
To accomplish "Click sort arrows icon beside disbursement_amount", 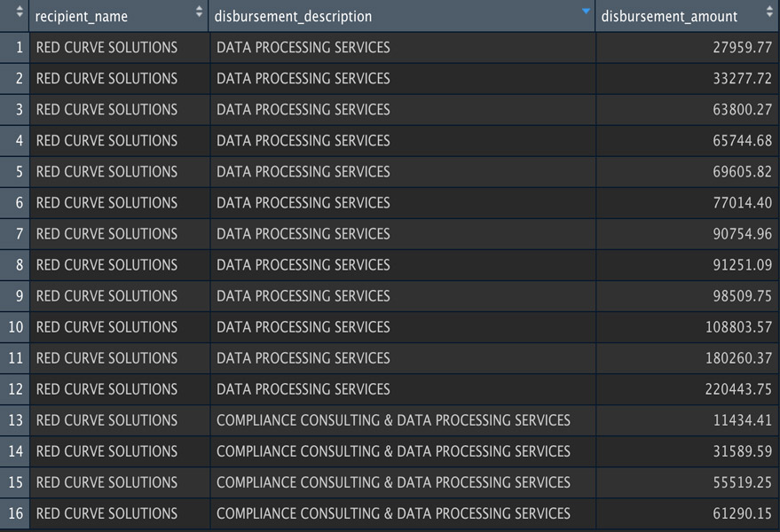I will [769, 12].
